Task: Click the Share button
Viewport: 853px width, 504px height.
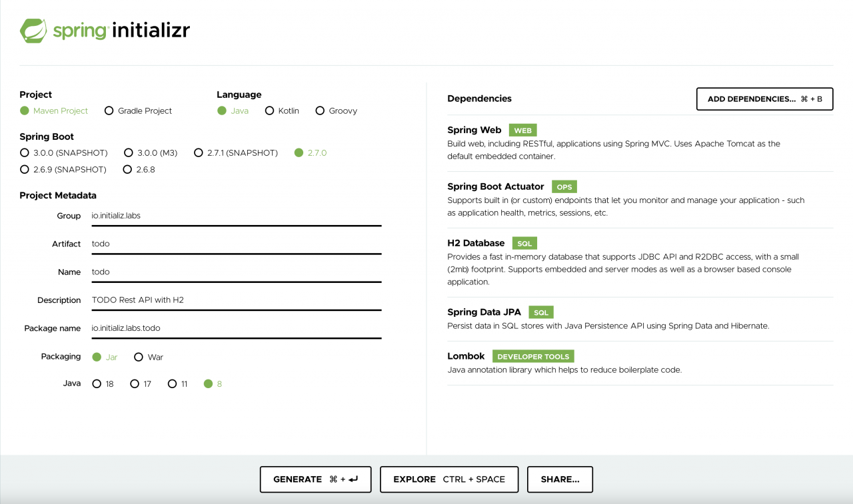Action: pyautogui.click(x=560, y=479)
